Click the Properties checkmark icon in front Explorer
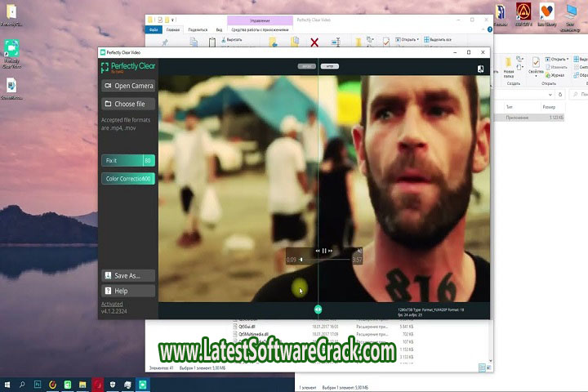This screenshot has width=588, height=392. tap(385, 42)
